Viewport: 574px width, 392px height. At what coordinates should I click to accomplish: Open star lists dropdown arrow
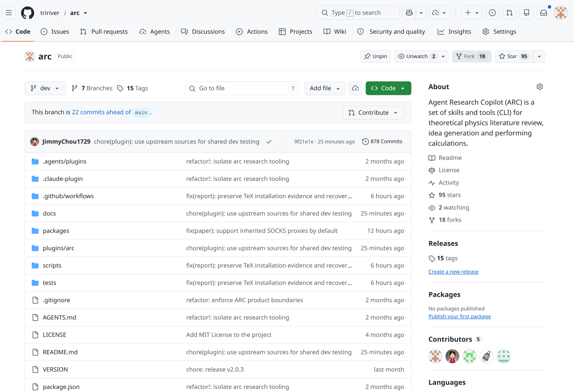point(539,56)
